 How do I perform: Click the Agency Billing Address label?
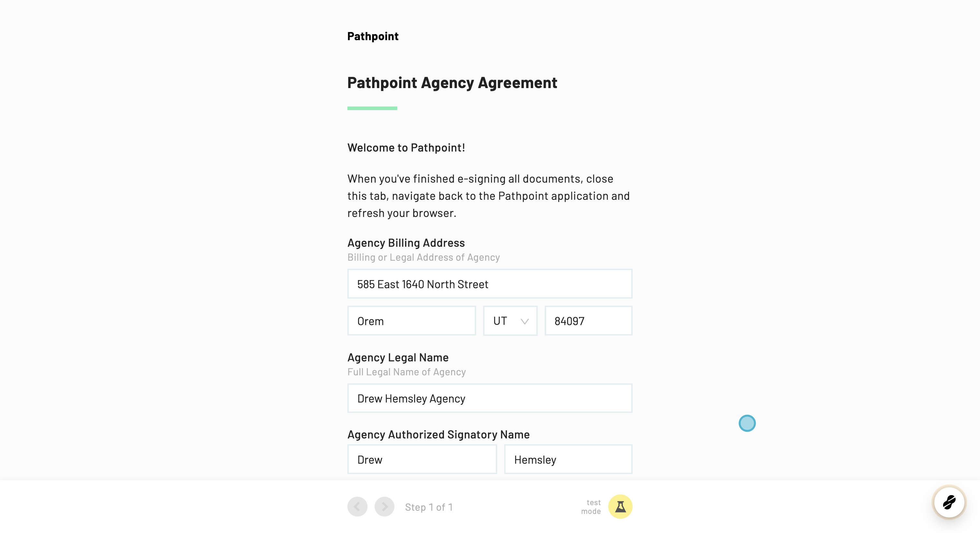406,243
